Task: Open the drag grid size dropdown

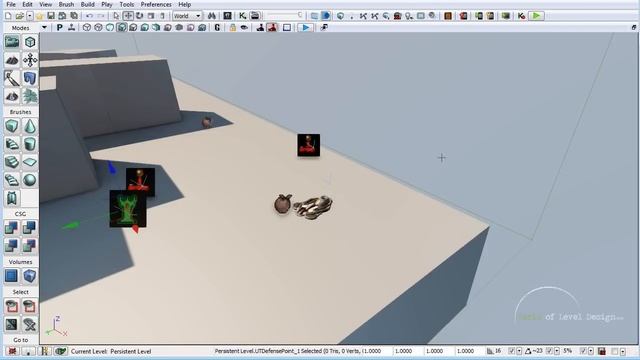Action: point(519,351)
